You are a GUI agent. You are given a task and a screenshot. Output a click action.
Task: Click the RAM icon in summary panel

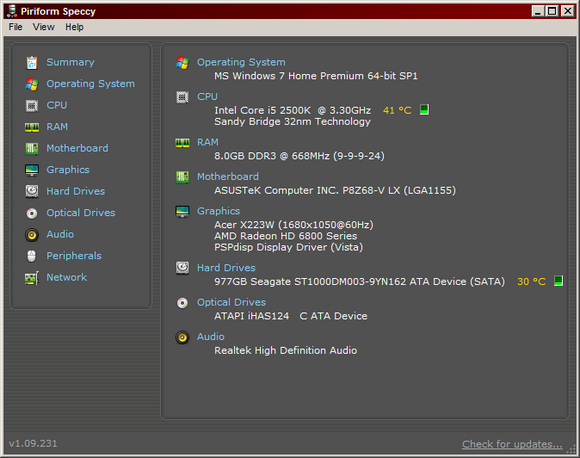(x=182, y=143)
